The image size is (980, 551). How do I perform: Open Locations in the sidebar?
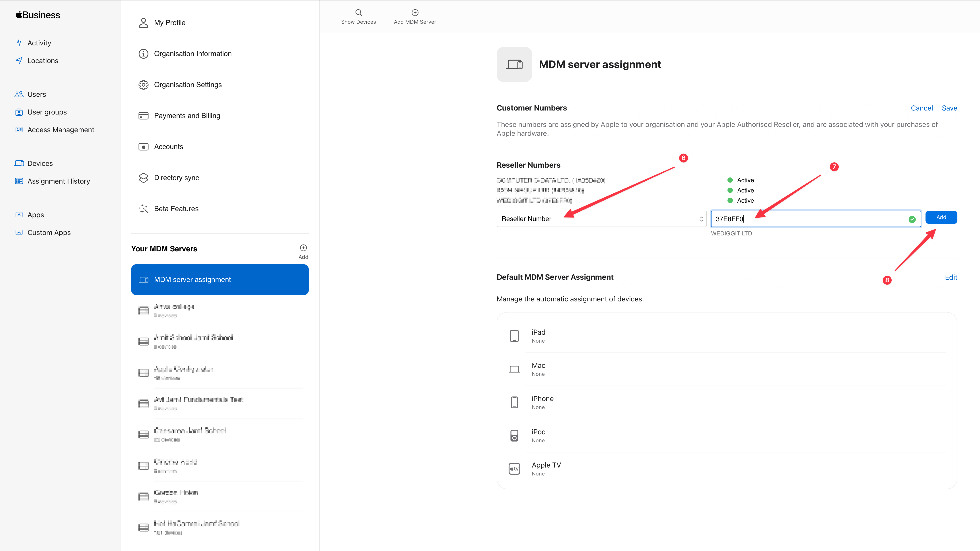coord(43,61)
